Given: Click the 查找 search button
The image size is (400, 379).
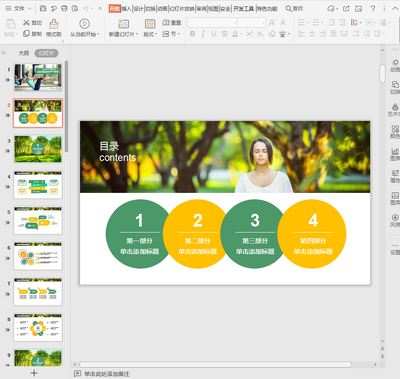Looking at the screenshot, I should click(295, 8).
